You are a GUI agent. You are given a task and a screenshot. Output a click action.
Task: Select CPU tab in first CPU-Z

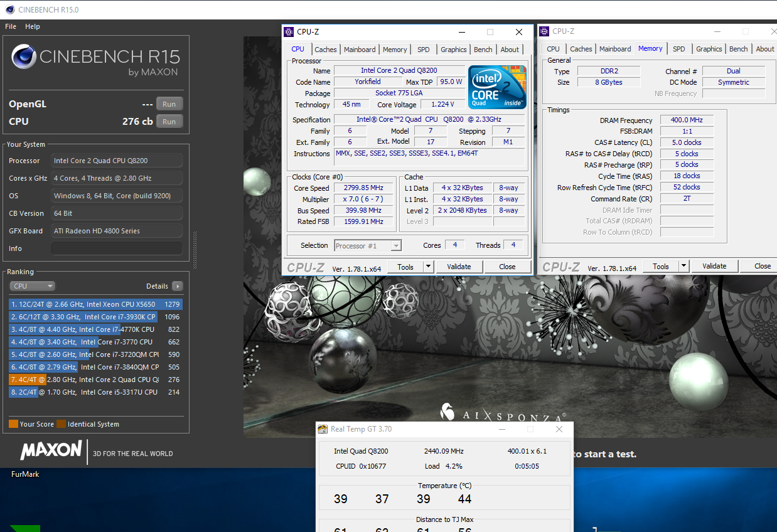click(x=298, y=49)
